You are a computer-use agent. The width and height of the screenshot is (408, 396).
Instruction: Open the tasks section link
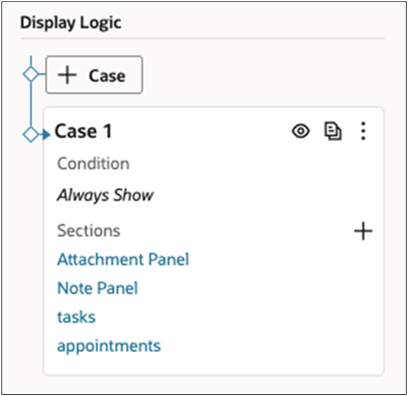[76, 317]
